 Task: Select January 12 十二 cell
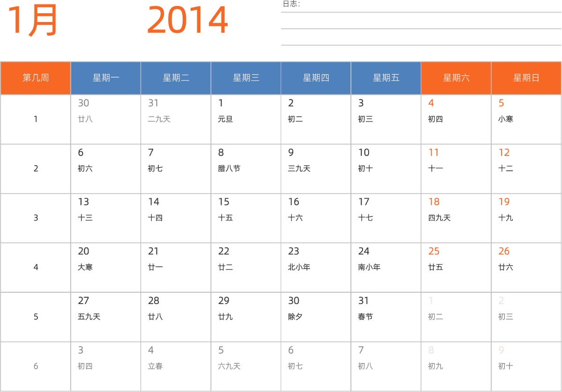pyautogui.click(x=526, y=169)
